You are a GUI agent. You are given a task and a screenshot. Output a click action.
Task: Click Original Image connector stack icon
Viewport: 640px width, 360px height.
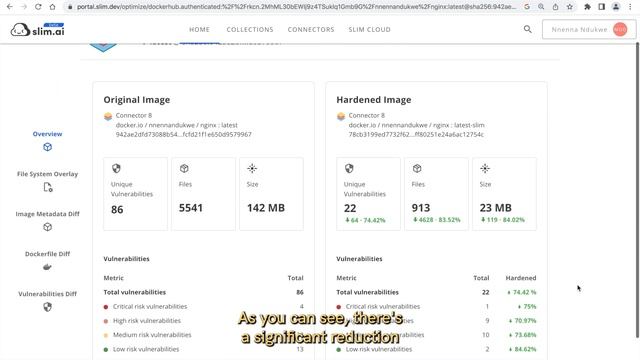108,117
